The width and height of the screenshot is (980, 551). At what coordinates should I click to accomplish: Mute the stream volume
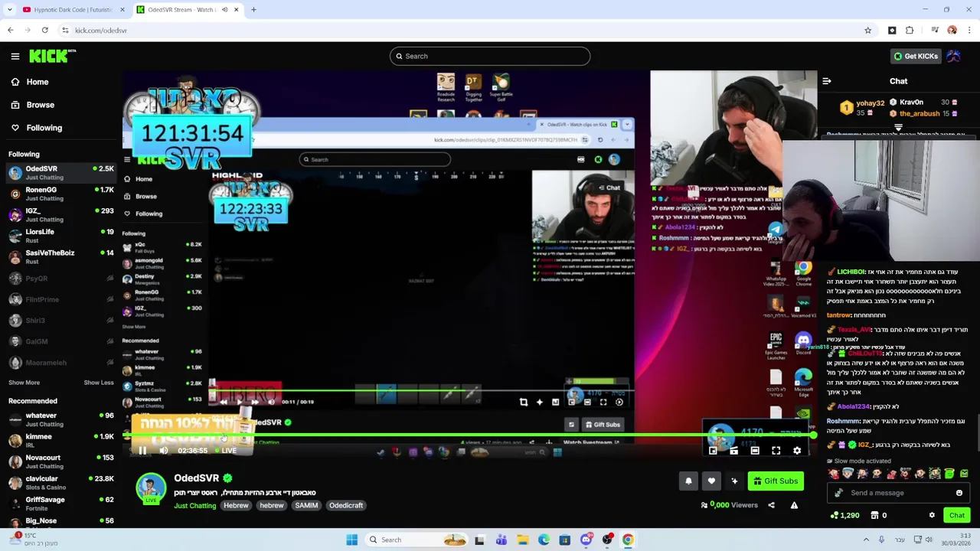click(x=163, y=451)
